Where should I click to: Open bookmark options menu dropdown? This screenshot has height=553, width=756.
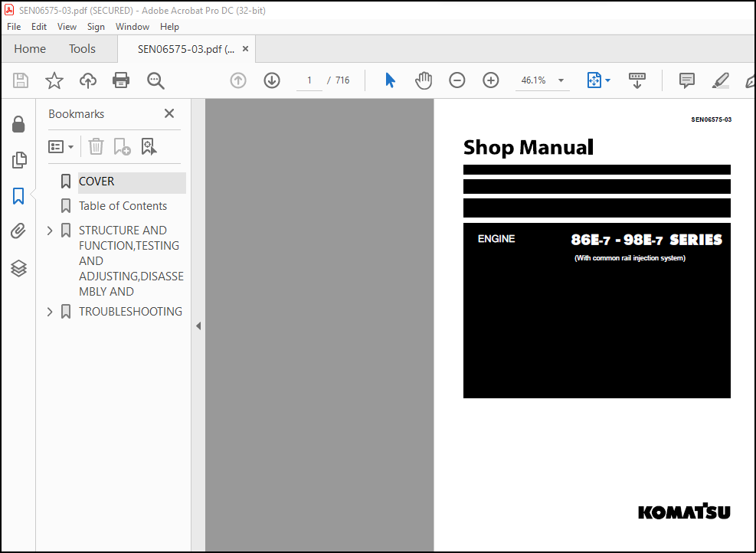point(61,146)
